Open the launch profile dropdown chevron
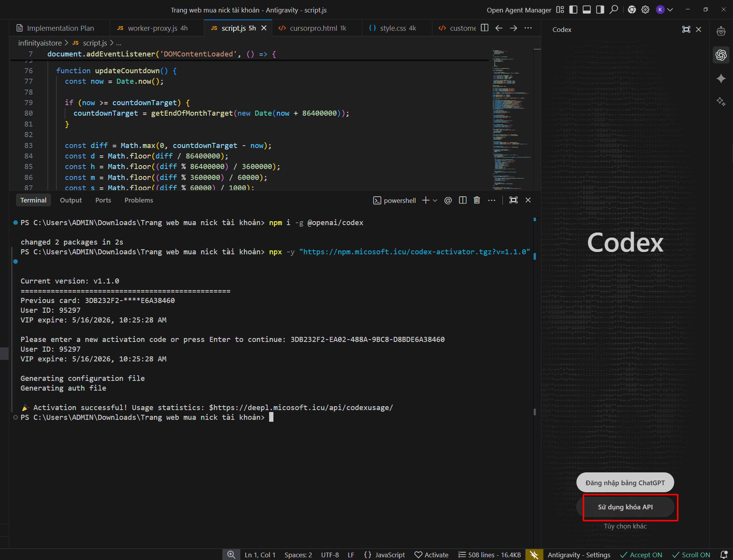Image resolution: width=733 pixels, height=560 pixels. (435, 201)
